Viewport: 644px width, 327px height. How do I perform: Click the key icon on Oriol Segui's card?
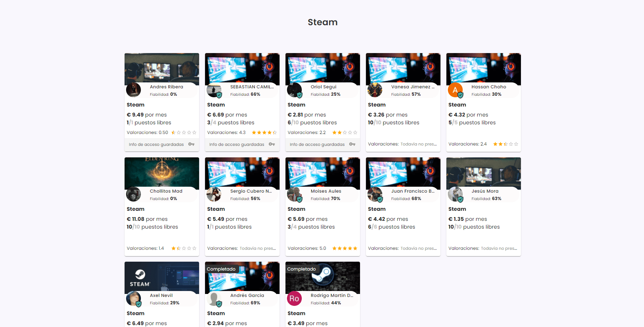[352, 144]
